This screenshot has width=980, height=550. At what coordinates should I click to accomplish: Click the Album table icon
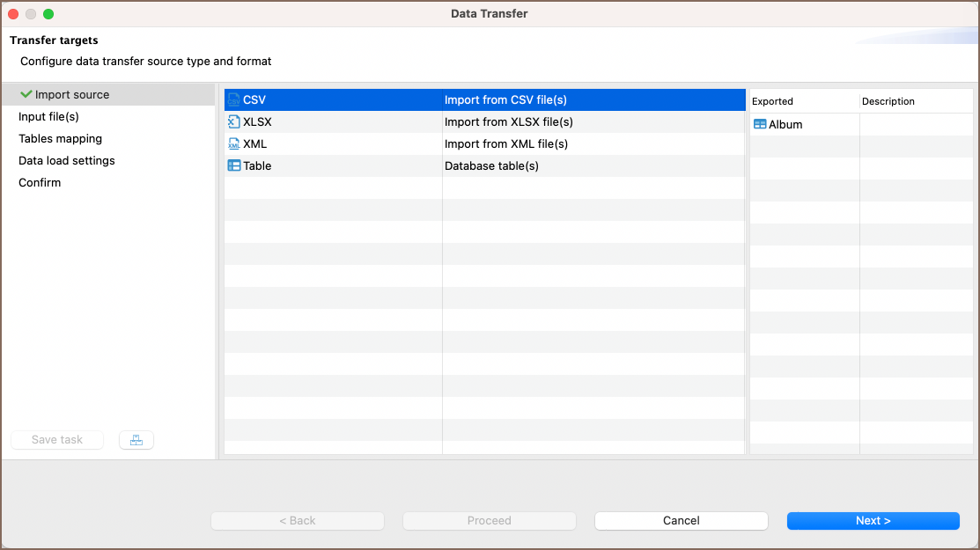(x=759, y=125)
